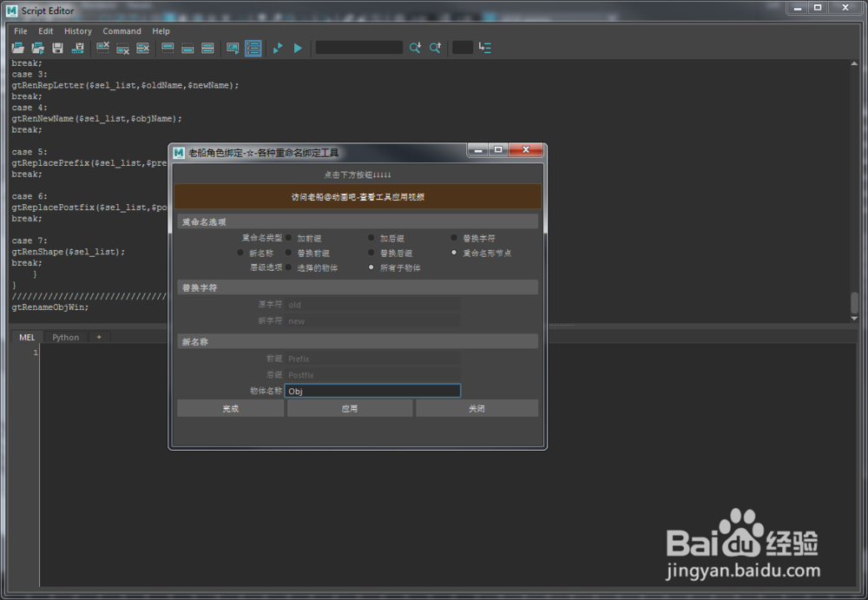The height and width of the screenshot is (600, 868).
Task: Enable the 替换字符 rename mode
Action: [x=453, y=238]
